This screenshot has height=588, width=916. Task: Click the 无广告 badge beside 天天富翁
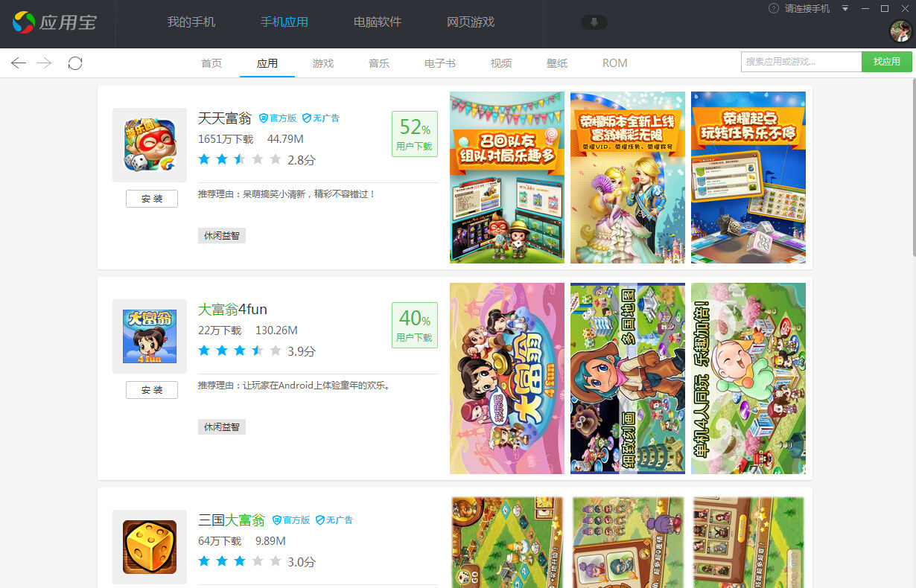tap(321, 118)
